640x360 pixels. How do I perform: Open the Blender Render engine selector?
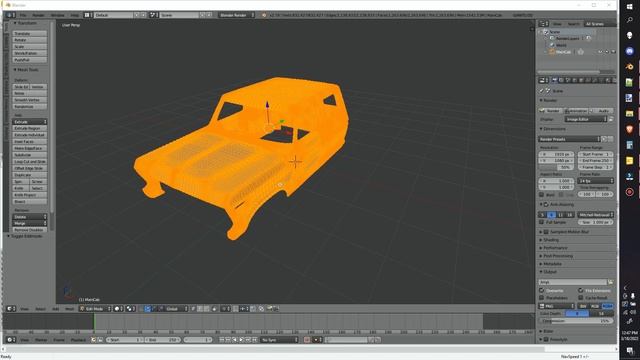236,15
